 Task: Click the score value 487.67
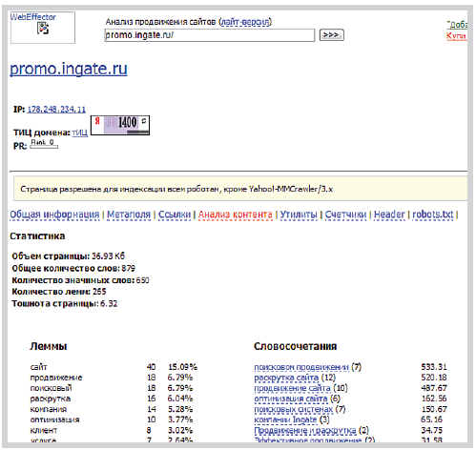434,388
